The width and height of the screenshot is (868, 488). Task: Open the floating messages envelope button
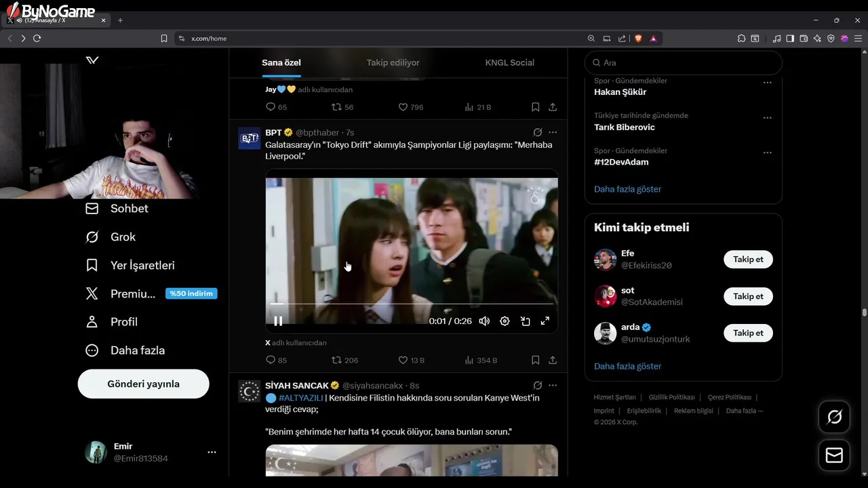click(834, 456)
